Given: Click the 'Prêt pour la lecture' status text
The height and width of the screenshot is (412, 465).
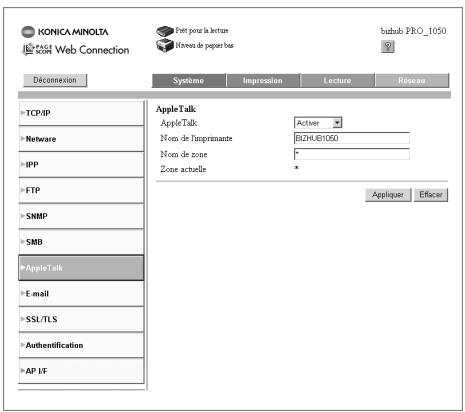Looking at the screenshot, I should [x=202, y=30].
